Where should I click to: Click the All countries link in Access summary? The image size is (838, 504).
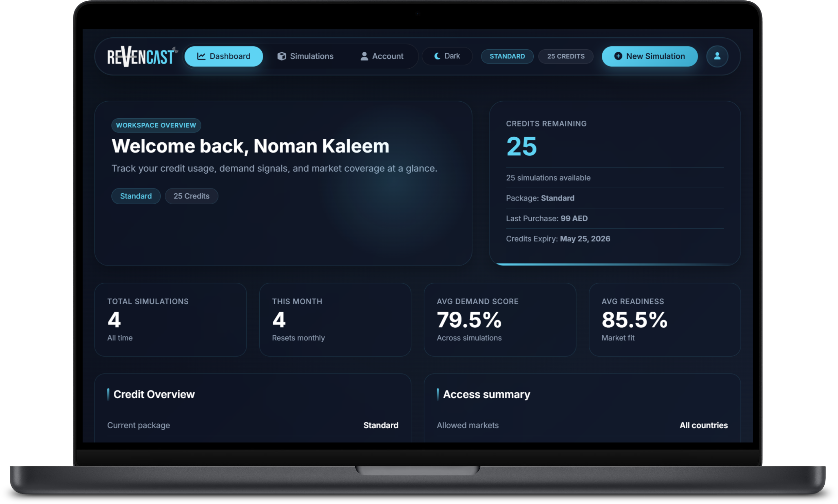coord(703,425)
